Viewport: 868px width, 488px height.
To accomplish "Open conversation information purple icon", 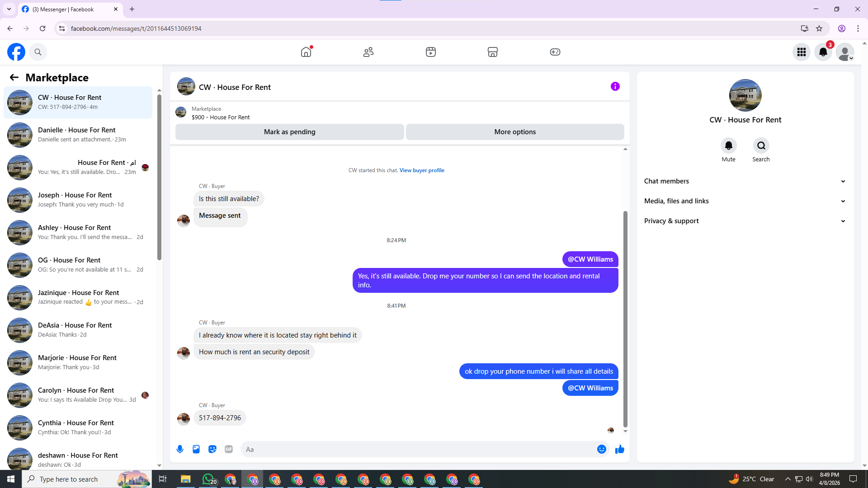I will point(615,86).
